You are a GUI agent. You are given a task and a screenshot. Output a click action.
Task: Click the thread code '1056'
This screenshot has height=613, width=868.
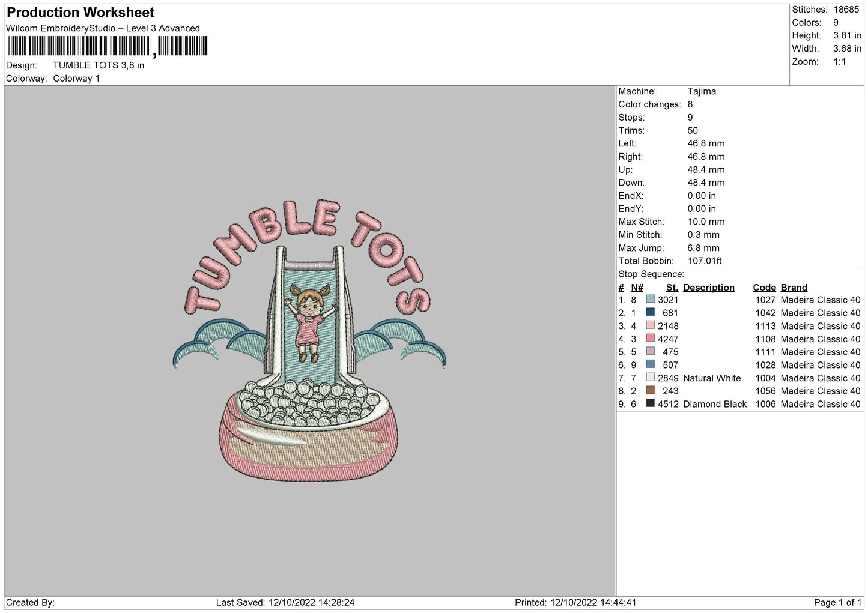[x=765, y=391]
